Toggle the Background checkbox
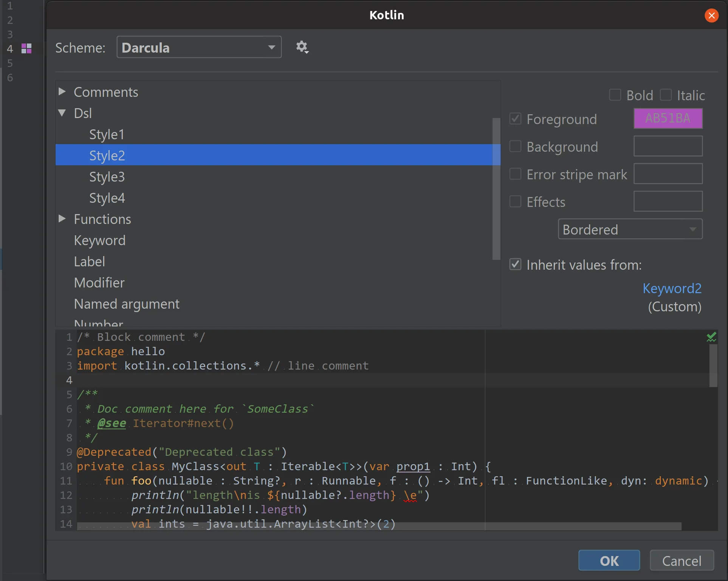 (x=515, y=146)
